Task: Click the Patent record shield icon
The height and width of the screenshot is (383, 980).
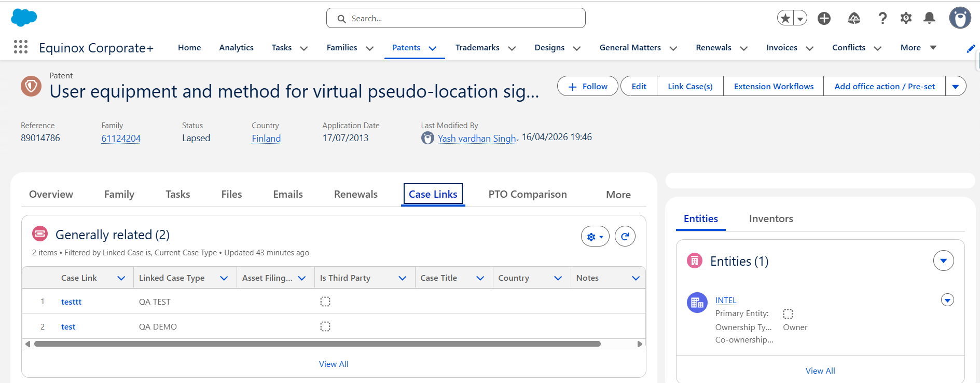Action: tap(31, 86)
